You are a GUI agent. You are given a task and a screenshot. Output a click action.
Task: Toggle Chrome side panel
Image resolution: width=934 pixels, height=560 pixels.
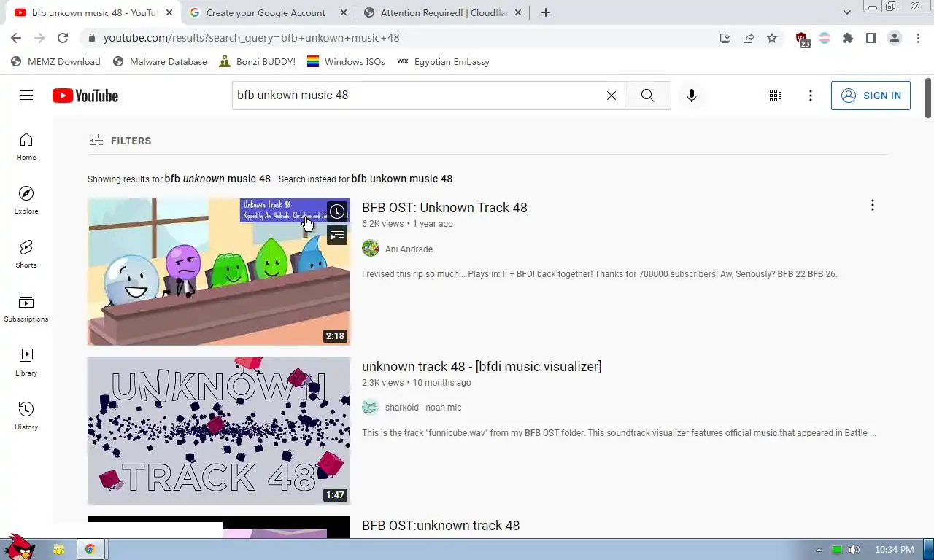pos(871,38)
